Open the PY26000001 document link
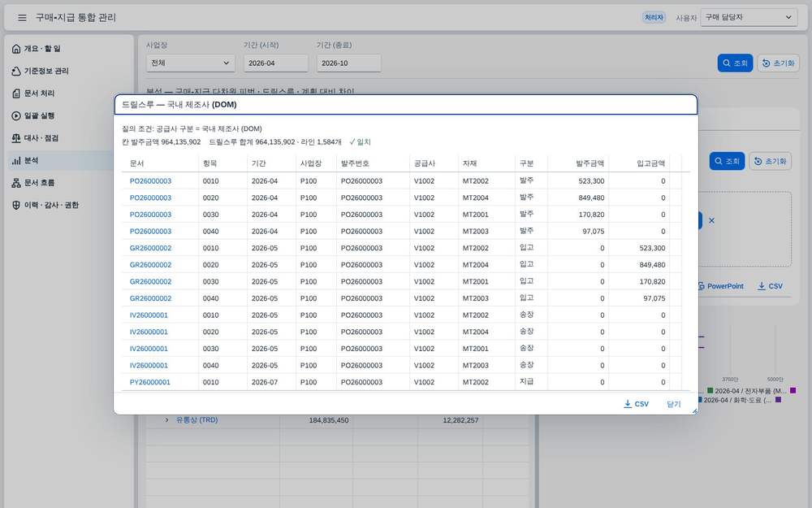Viewport: 812px width, 508px height. [x=149, y=382]
